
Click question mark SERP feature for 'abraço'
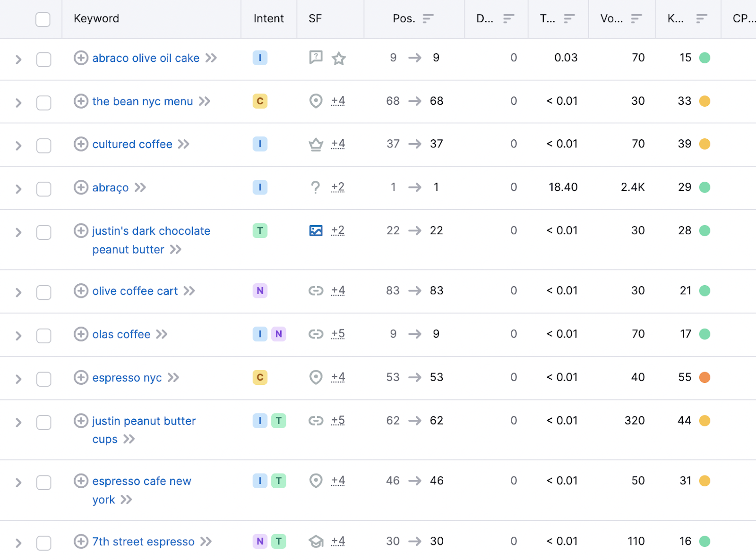tap(316, 187)
